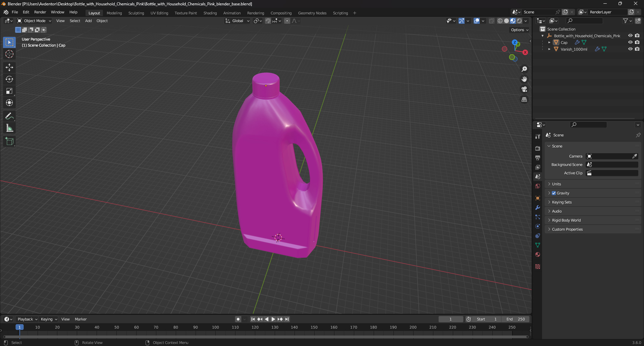644x346 pixels.
Task: Click the Camera field in Scene panel
Action: (x=612, y=156)
